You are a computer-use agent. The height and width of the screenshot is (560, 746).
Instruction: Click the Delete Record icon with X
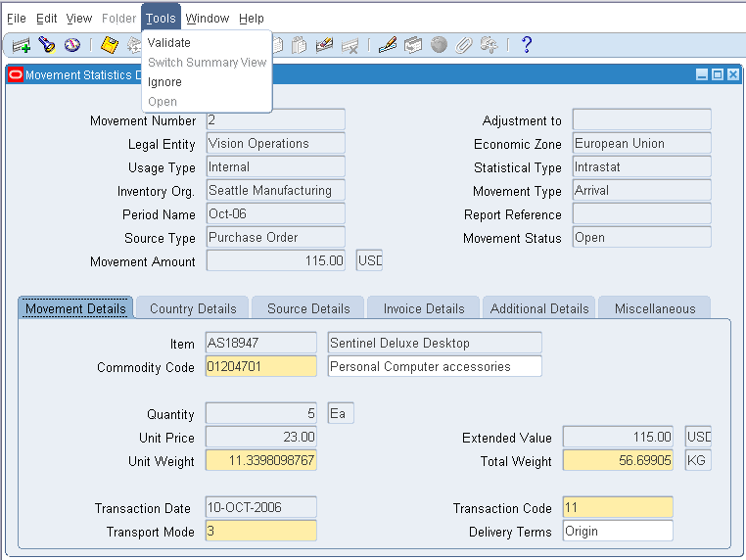pos(350,45)
